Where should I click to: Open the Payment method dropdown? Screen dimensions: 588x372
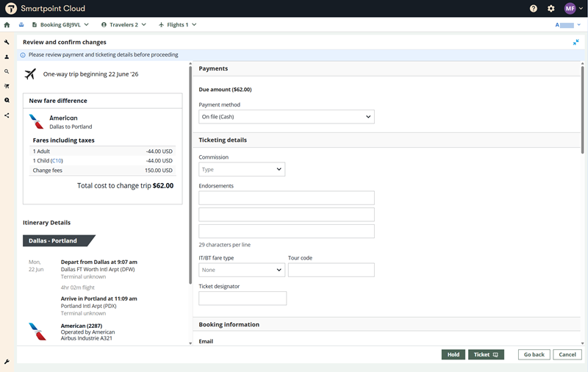[x=287, y=117]
